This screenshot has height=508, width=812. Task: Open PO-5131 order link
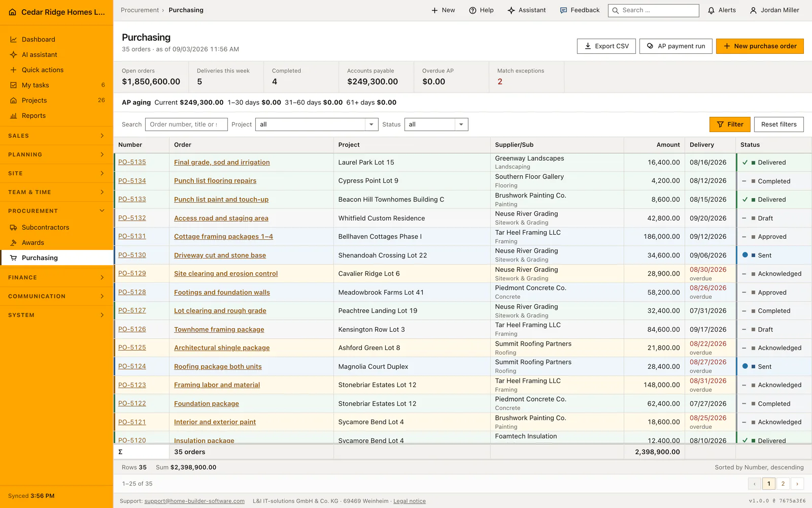pos(132,236)
